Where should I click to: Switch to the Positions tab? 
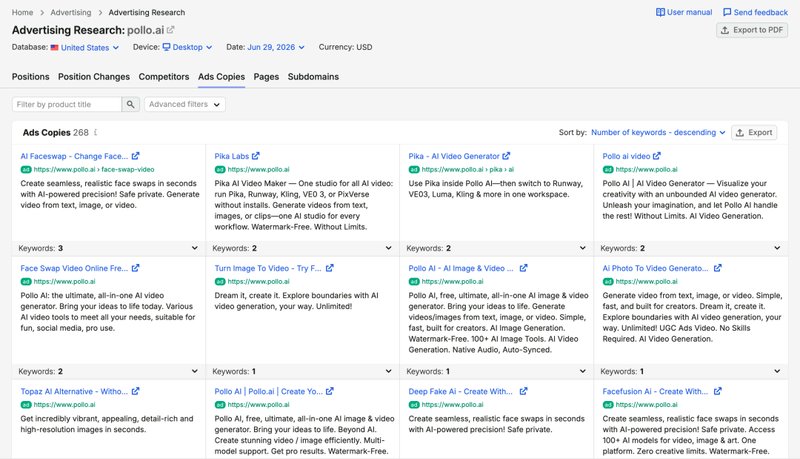(x=31, y=77)
